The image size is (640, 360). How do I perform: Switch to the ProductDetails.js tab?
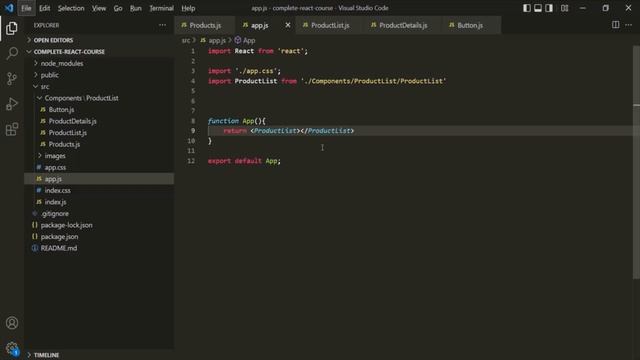[x=403, y=25]
